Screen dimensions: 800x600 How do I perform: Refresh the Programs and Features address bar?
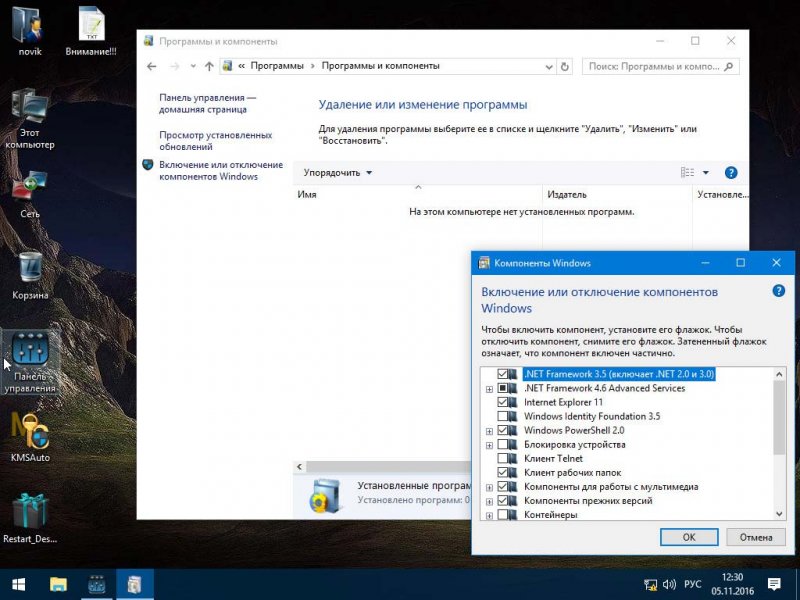pos(564,66)
